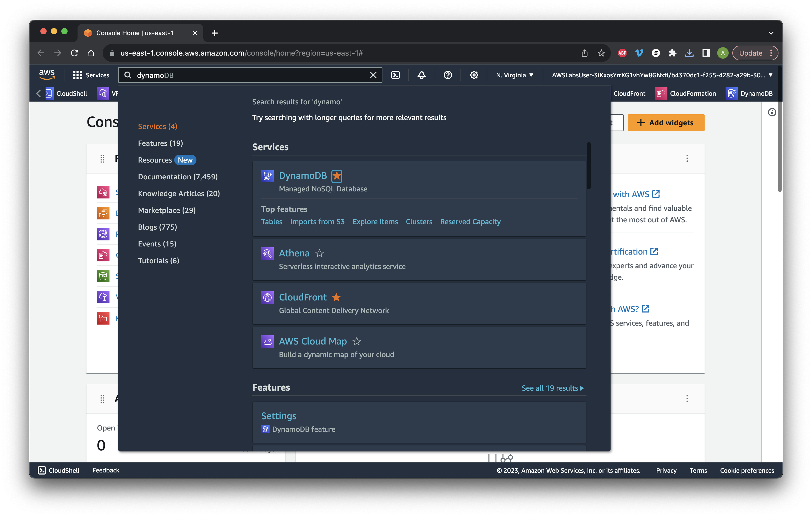Click the Chrome Update button
This screenshot has height=517, width=812.
click(x=755, y=53)
